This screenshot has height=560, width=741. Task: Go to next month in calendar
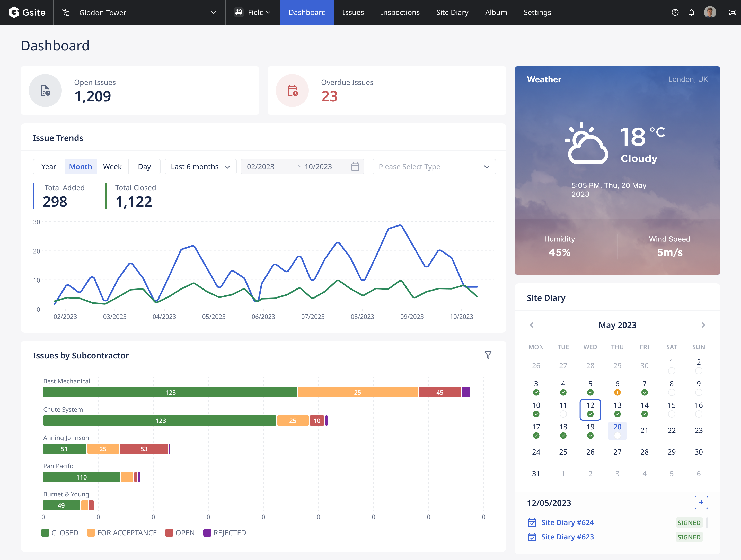click(x=703, y=325)
